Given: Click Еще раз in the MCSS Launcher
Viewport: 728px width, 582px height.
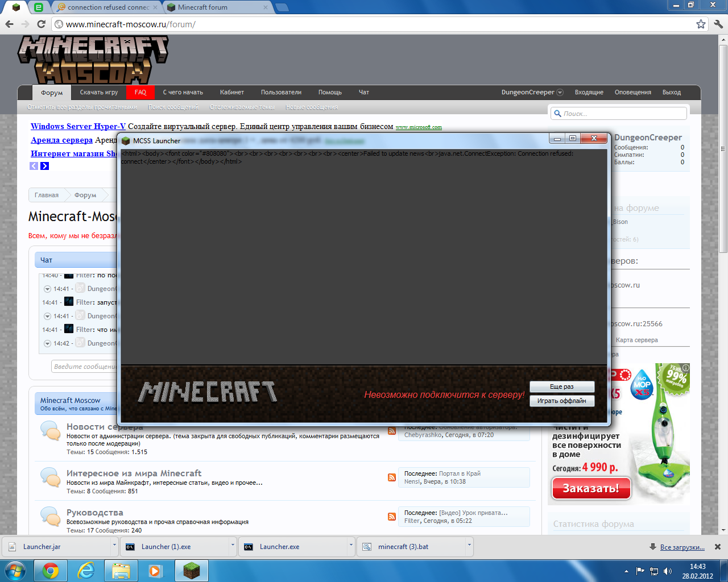Looking at the screenshot, I should [562, 386].
